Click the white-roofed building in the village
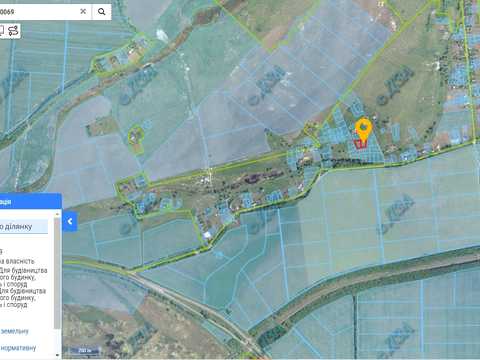Image resolution: width=480 pixels, height=360 pixels. [207, 235]
